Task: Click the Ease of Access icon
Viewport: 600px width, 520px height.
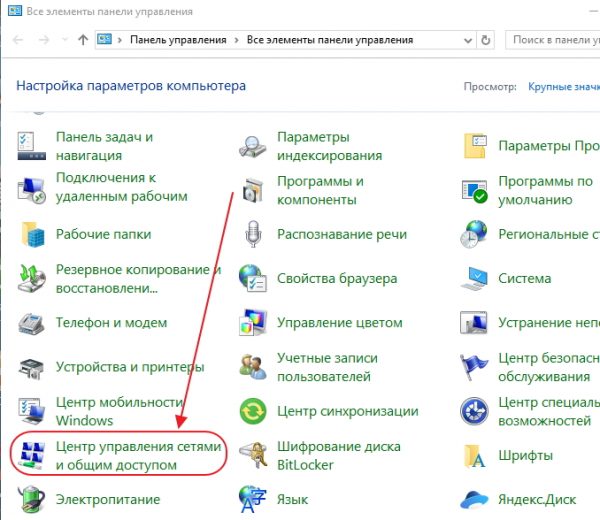Action: click(474, 411)
